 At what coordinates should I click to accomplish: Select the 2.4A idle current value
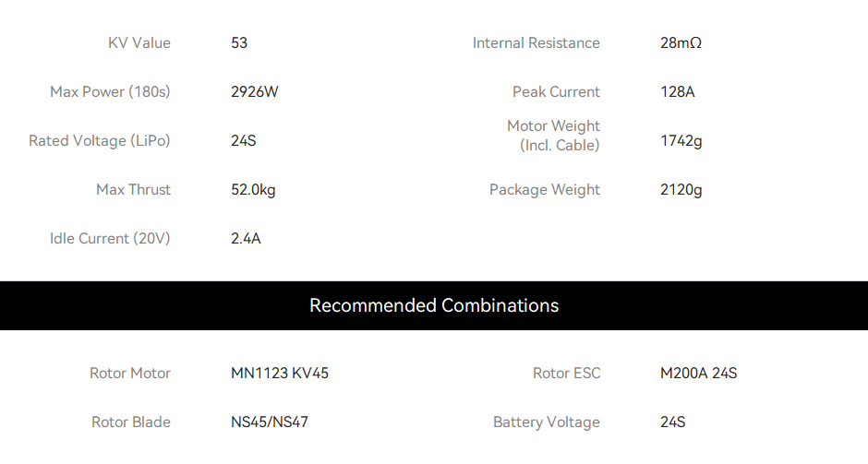(x=246, y=238)
